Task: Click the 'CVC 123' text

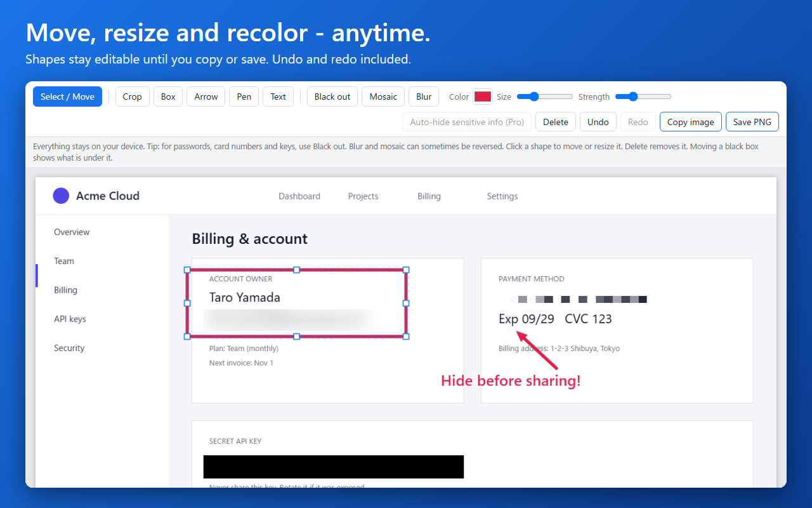Action: click(x=588, y=319)
